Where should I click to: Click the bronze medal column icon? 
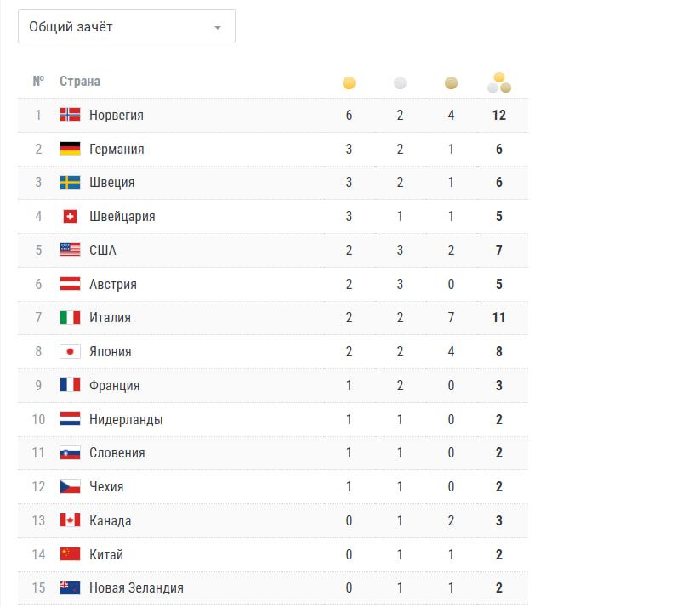point(451,83)
